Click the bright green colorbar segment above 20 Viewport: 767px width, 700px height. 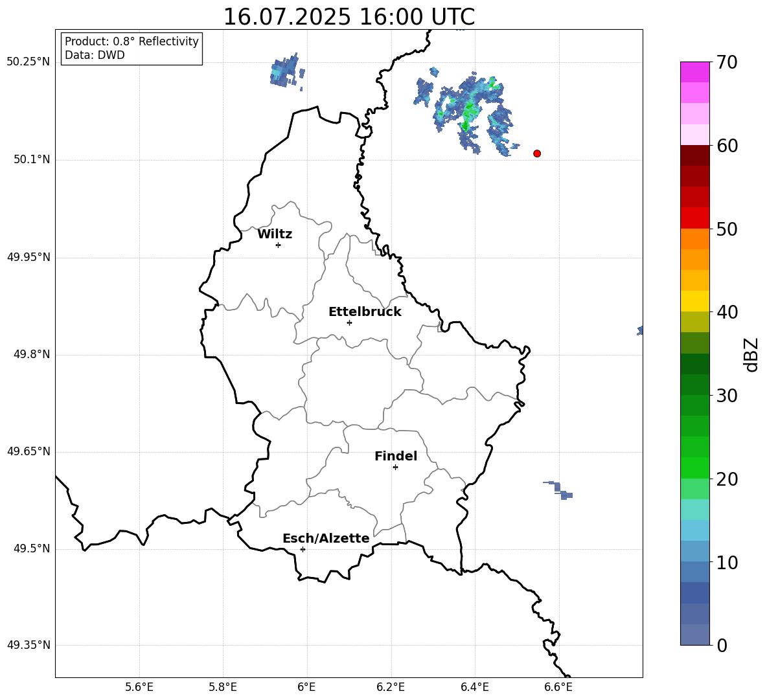[x=694, y=468]
